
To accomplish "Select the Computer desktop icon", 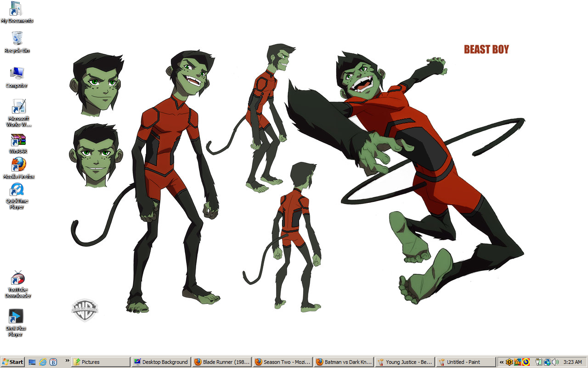I will tap(17, 77).
